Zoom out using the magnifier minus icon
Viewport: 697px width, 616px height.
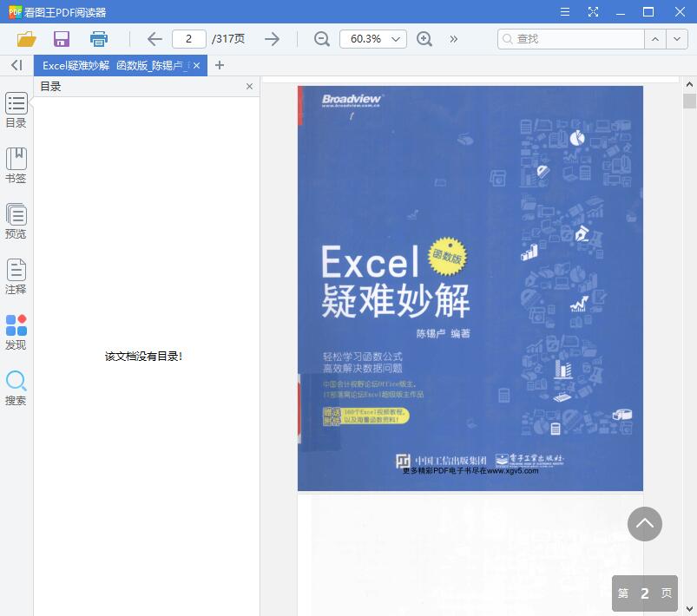click(321, 39)
